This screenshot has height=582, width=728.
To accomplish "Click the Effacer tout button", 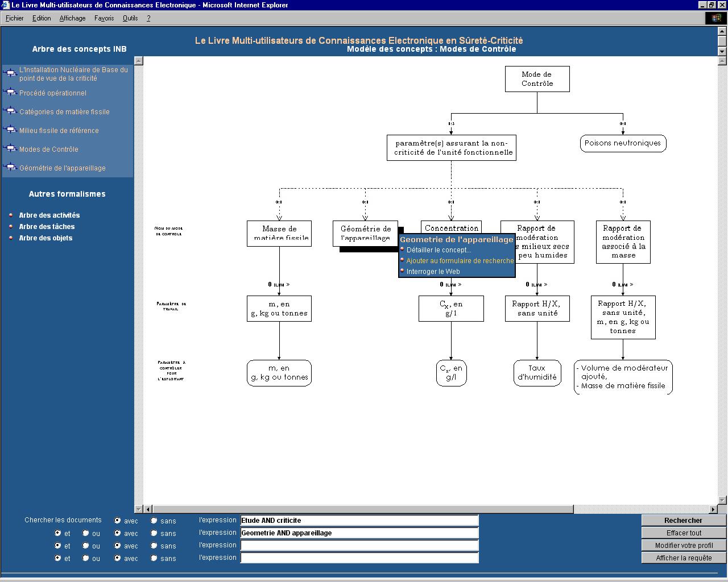I will 684,533.
